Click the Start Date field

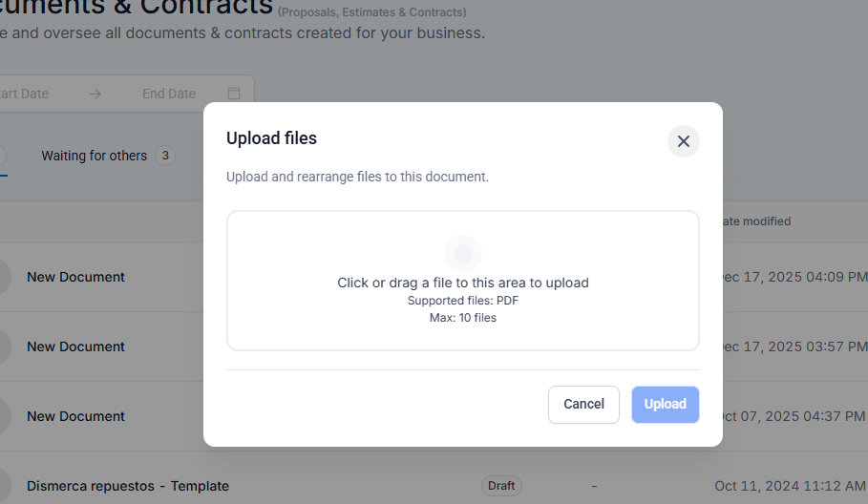click(25, 94)
